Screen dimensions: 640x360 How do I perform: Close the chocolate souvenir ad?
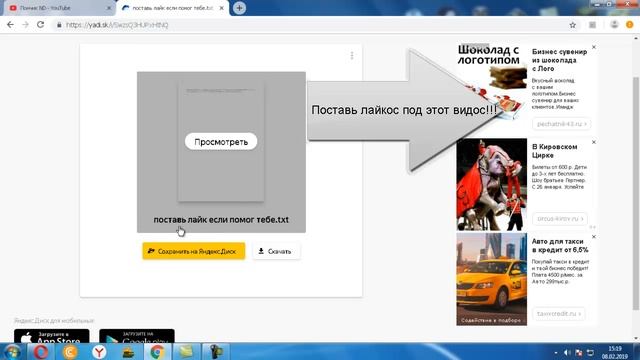(x=594, y=47)
